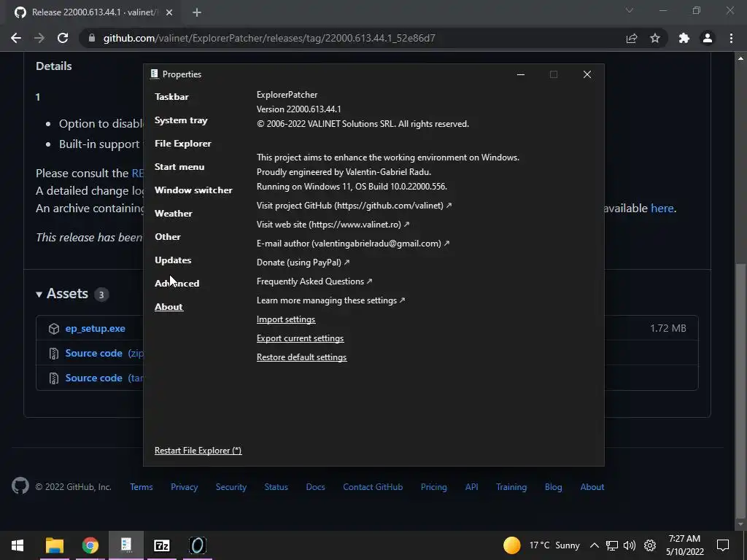Bookmark this page with star icon
The height and width of the screenshot is (560, 747).
coord(655,38)
